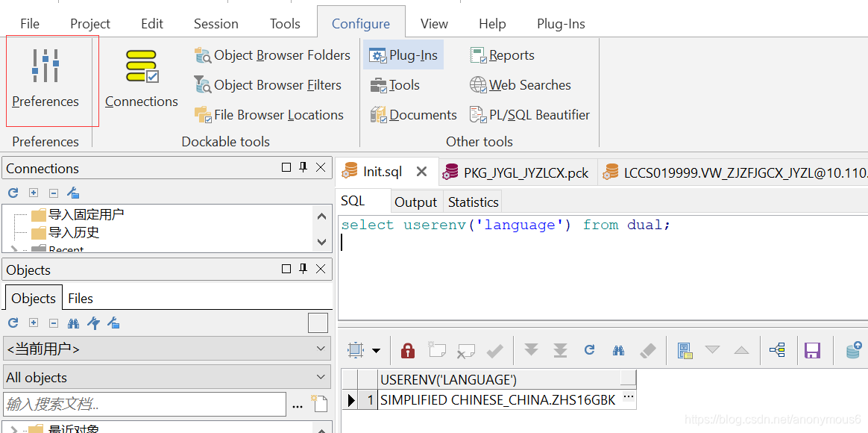Click the binoculars find icon in Objects toolbar

73,323
